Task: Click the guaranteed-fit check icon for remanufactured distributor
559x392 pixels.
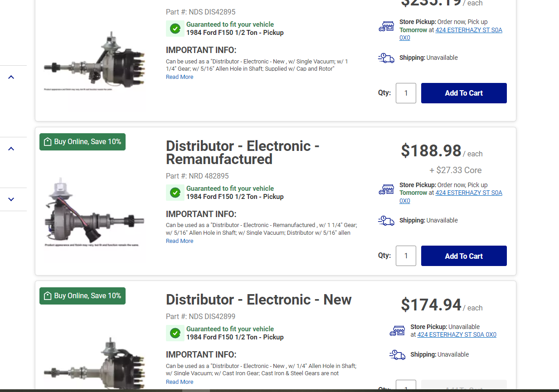Action: pyautogui.click(x=175, y=193)
